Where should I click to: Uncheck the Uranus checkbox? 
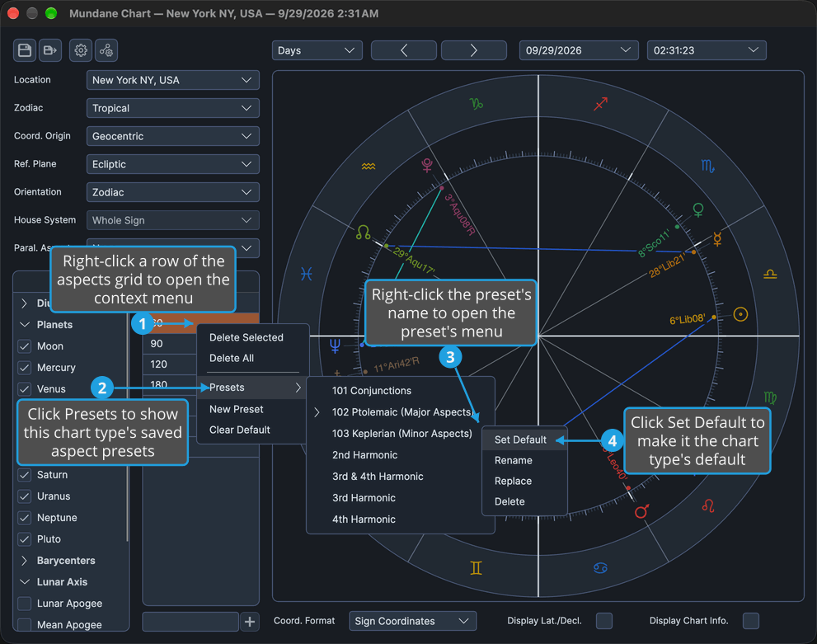pos(25,496)
